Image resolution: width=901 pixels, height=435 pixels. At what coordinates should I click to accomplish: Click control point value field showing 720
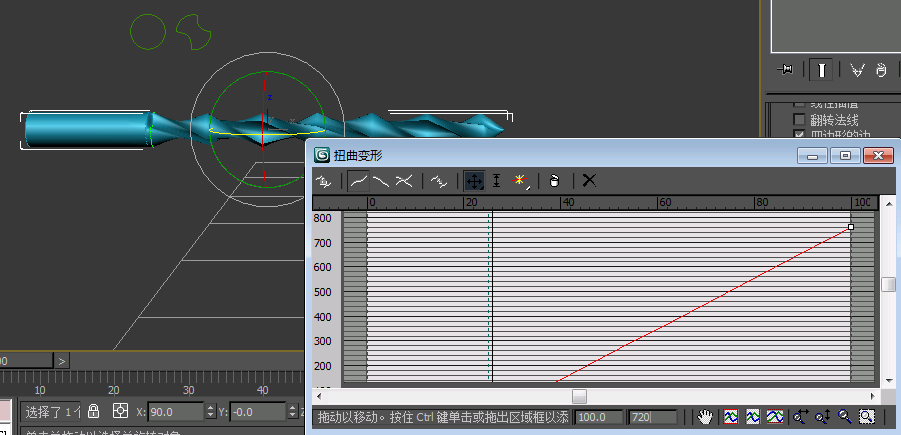pos(653,417)
